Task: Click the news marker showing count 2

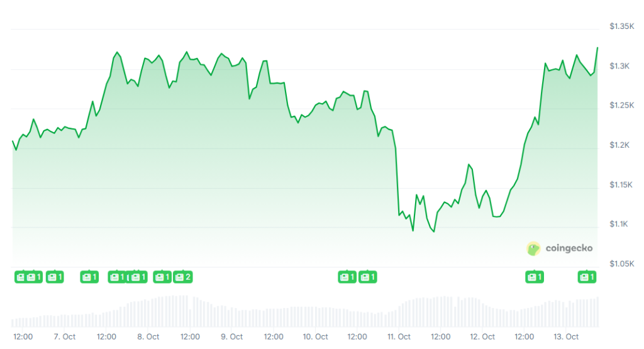Action: pos(183,277)
